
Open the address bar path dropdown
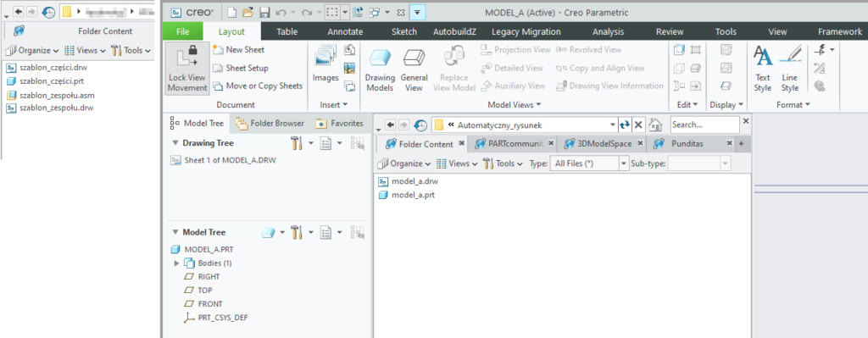(612, 125)
